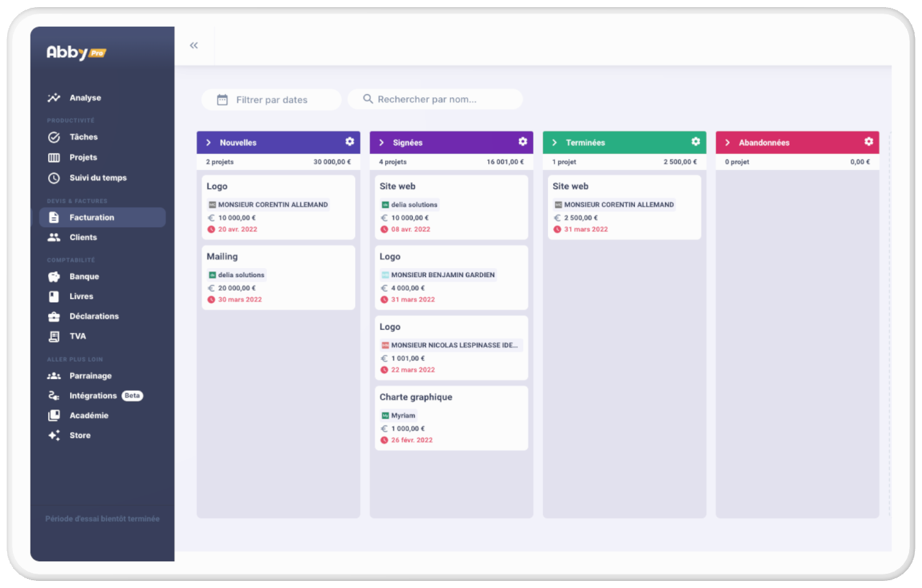
Task: Click the trial period ending notice
Action: click(102, 519)
